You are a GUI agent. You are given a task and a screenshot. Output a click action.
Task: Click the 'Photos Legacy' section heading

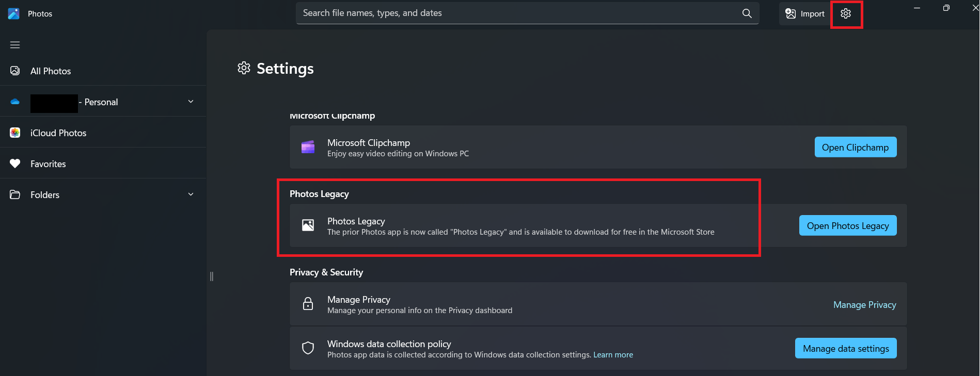[319, 194]
